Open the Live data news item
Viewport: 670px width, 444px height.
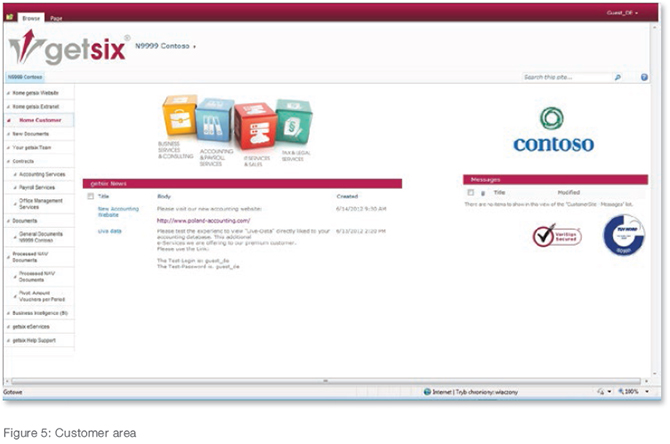point(110,231)
